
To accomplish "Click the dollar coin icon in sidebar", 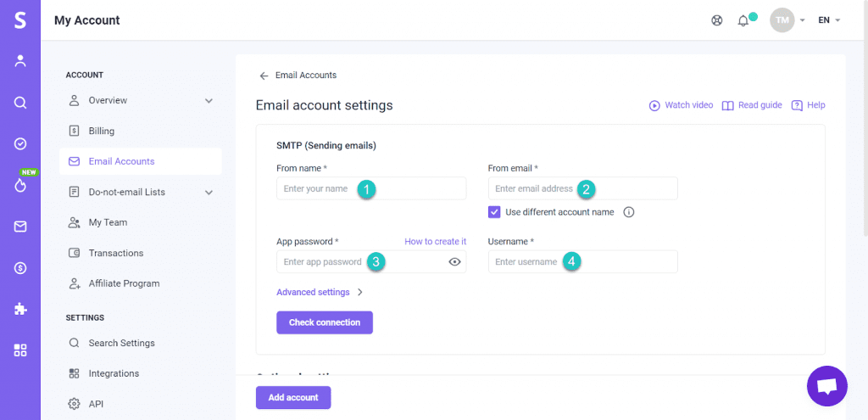I will (20, 268).
